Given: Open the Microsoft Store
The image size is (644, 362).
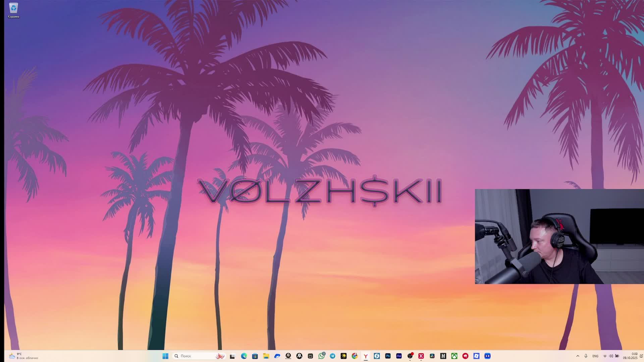Looking at the screenshot, I should point(255,356).
